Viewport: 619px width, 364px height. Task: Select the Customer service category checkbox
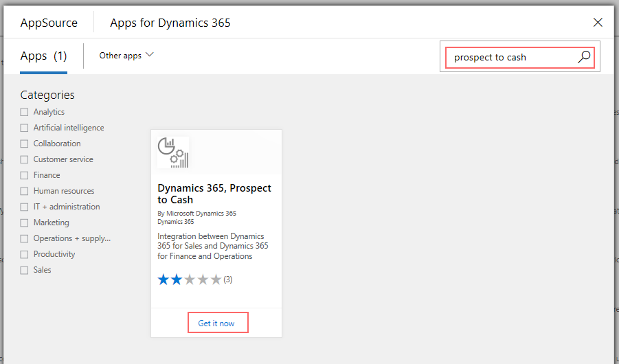click(x=25, y=159)
